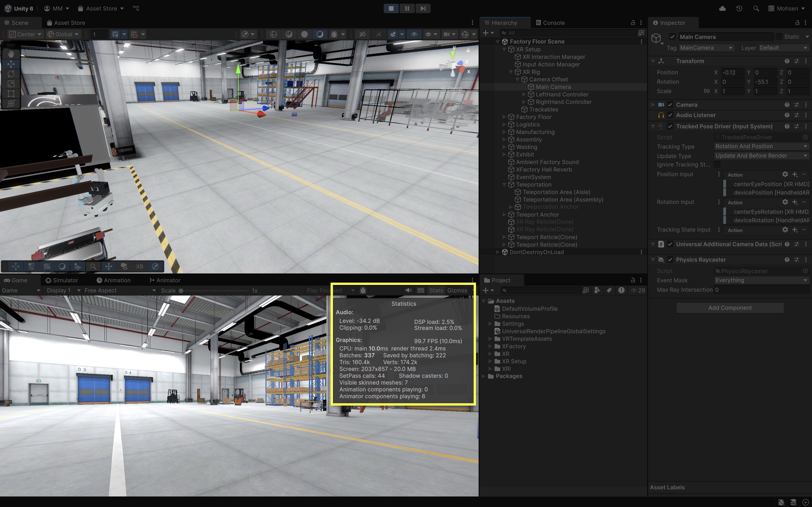
Task: Click the Add Component button
Action: click(730, 308)
